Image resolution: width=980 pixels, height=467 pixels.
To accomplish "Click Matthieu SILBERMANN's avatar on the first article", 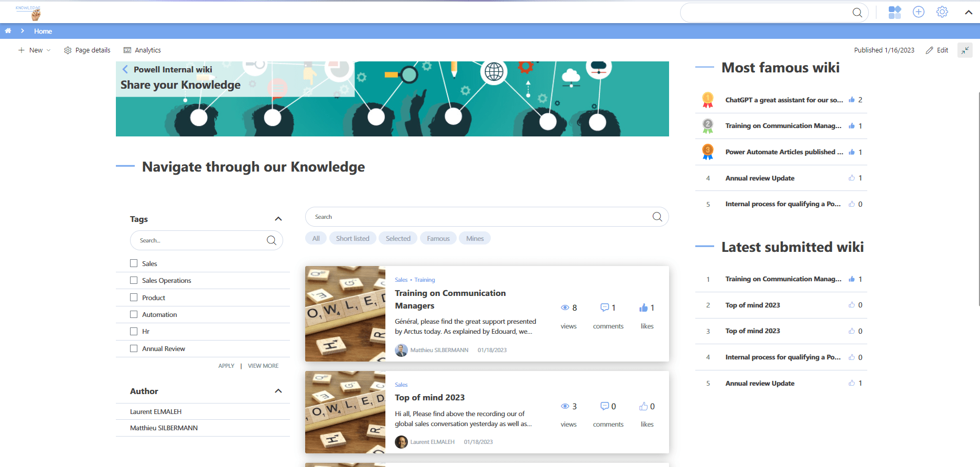I will click(x=401, y=350).
